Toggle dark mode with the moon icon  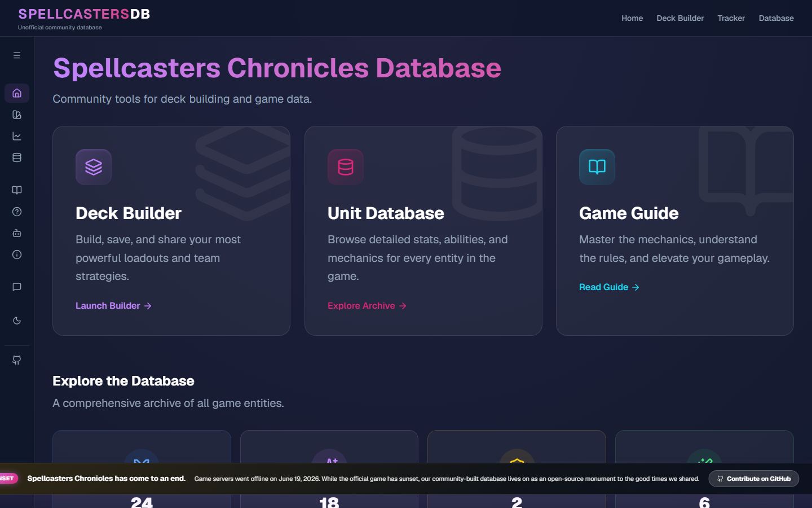[17, 321]
